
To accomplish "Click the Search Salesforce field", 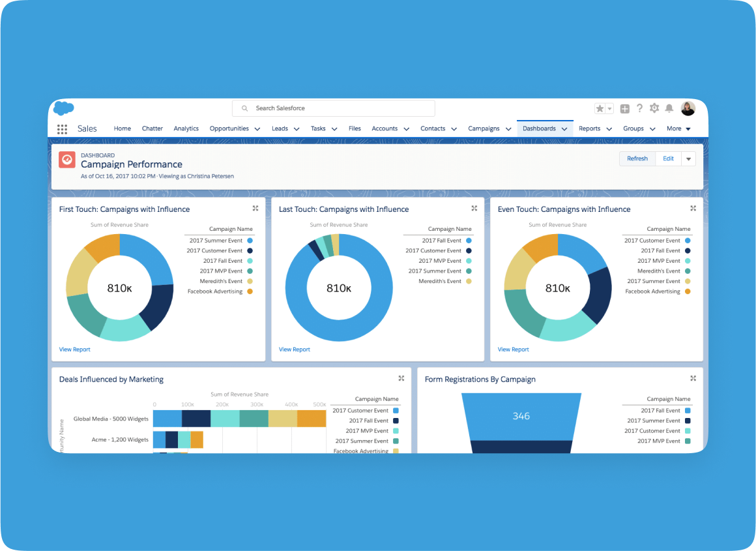I will coord(334,108).
